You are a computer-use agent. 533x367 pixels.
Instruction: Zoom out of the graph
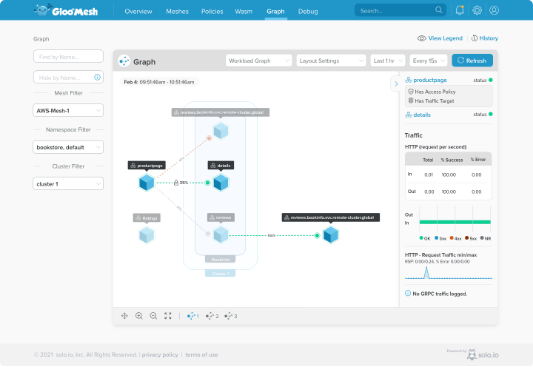point(153,316)
